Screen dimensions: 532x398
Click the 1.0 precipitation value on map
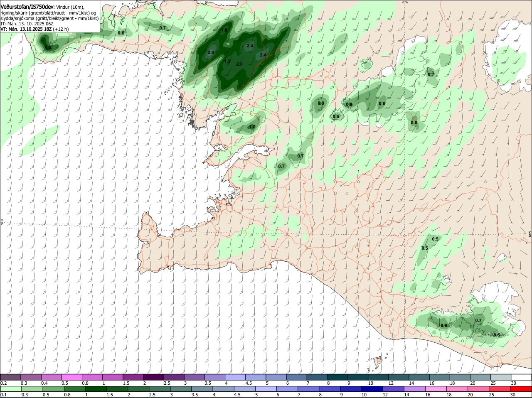(252, 127)
